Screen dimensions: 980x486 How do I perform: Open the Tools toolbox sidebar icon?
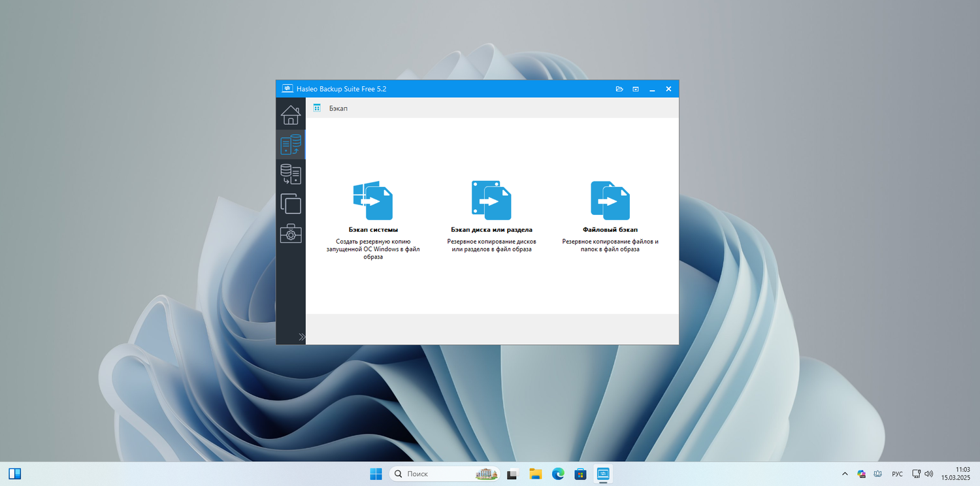[291, 233]
